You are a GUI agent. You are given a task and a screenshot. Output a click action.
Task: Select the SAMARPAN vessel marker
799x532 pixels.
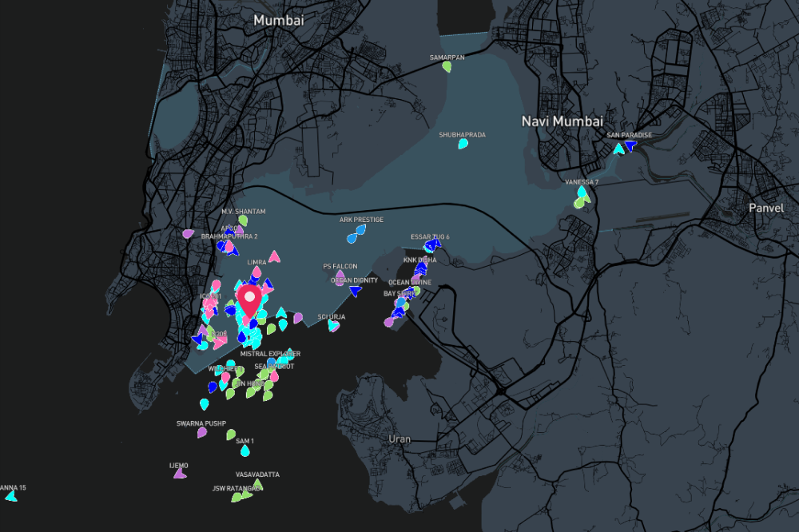447,68
